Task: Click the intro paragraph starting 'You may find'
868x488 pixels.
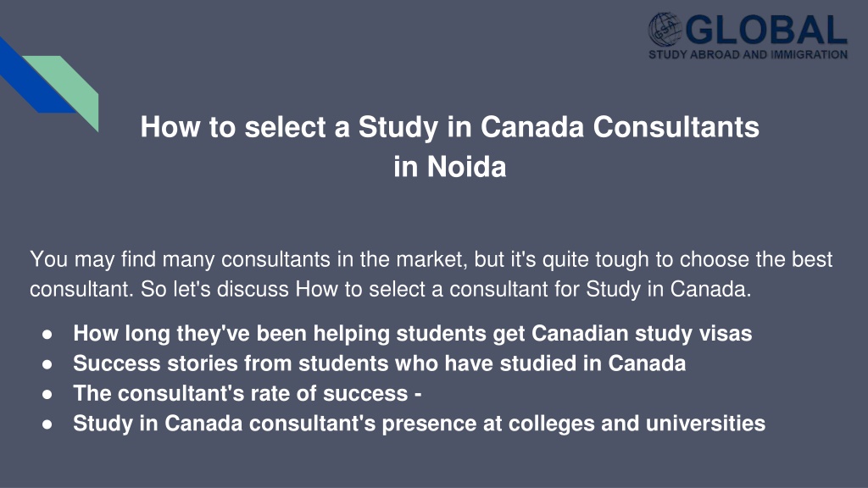Action: tap(431, 274)
